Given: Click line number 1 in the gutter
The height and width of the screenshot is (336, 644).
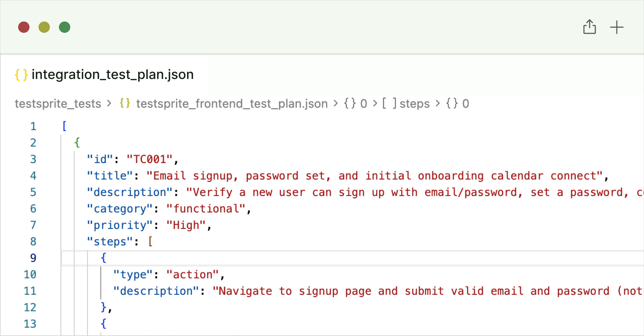Looking at the screenshot, I should tap(33, 126).
